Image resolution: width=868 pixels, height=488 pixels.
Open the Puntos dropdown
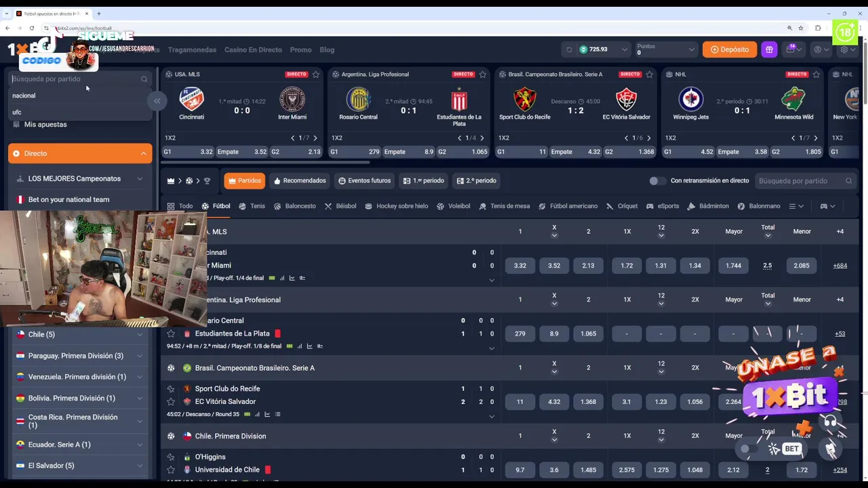point(666,49)
